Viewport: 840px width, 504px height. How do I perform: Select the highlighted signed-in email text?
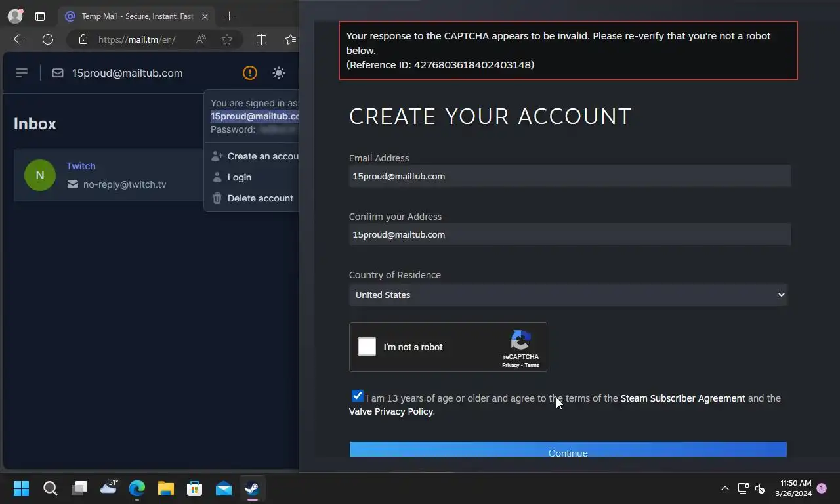pos(255,116)
